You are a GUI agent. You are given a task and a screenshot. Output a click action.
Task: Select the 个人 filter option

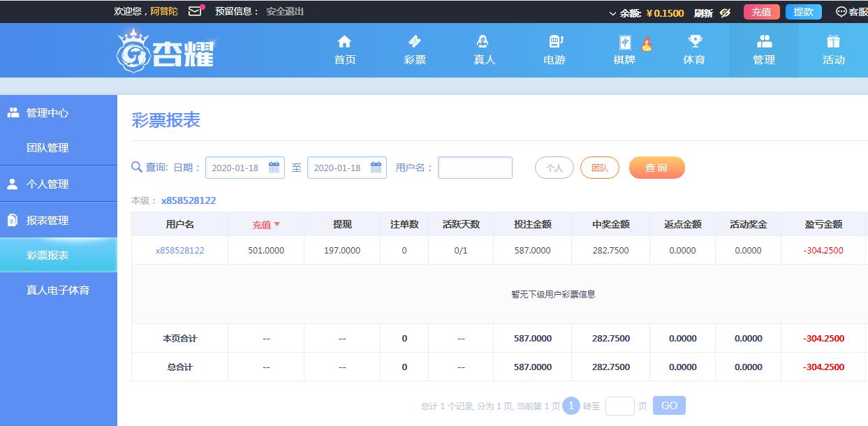click(554, 168)
